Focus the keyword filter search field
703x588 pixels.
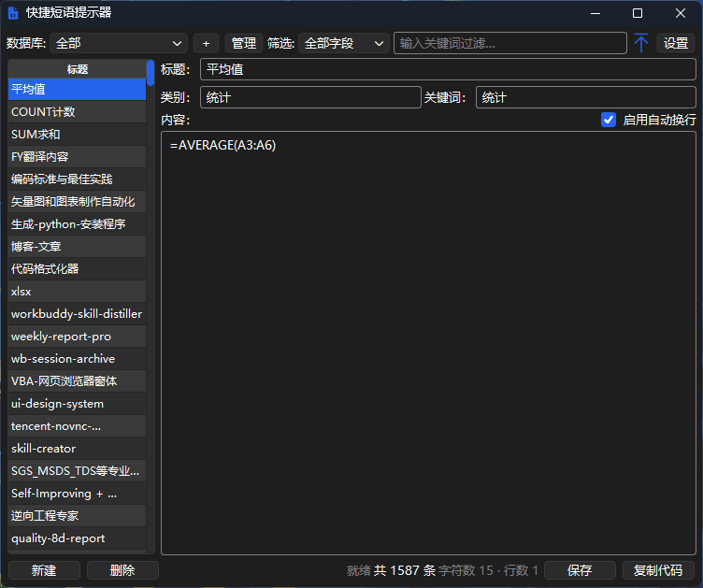509,43
